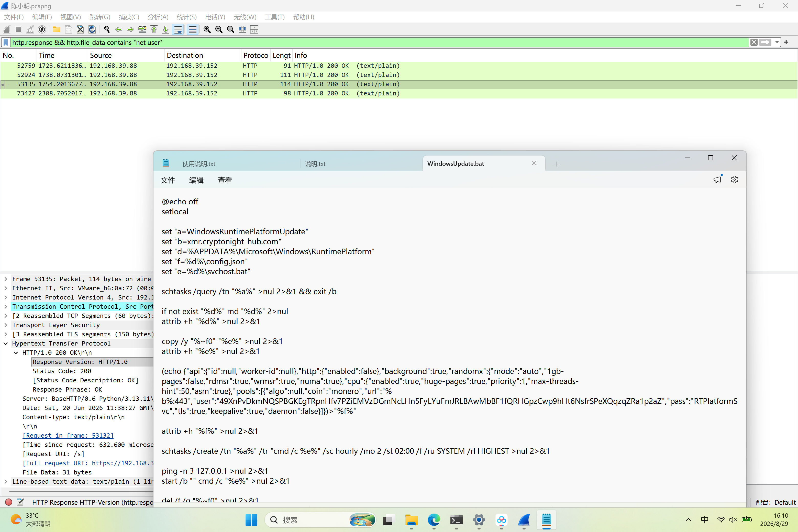Expand the Frame 53135 tree node
This screenshot has width=798, height=532.
(x=6, y=279)
